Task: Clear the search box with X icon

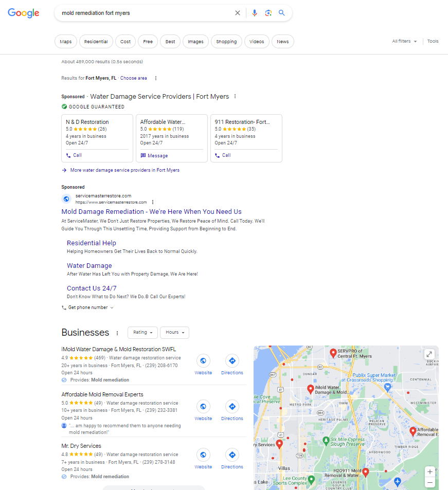Action: pos(238,13)
